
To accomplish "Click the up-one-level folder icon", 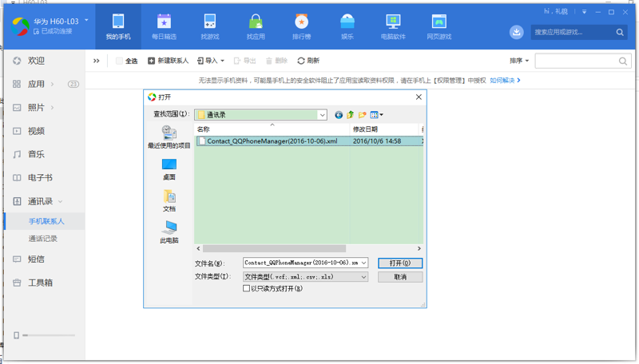I will (x=350, y=115).
